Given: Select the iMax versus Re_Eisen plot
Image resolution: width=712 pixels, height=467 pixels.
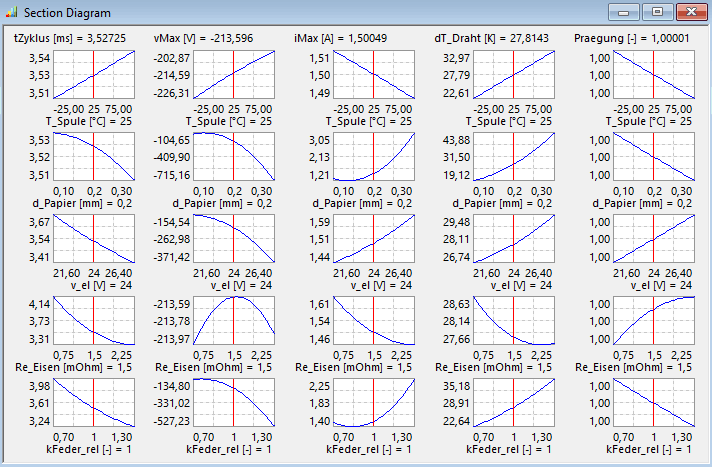Looking at the screenshot, I should click(374, 321).
